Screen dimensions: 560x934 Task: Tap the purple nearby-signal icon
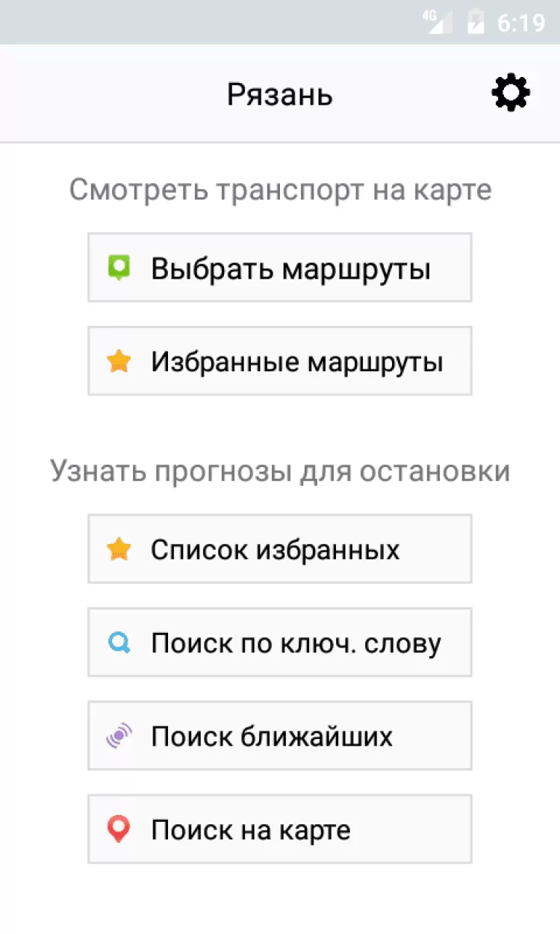point(119,737)
